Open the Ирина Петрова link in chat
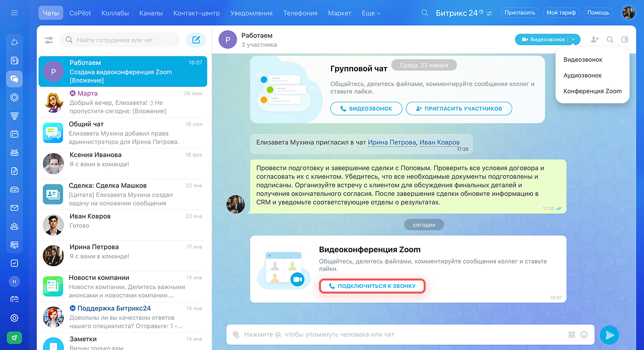The height and width of the screenshot is (350, 644). [392, 143]
